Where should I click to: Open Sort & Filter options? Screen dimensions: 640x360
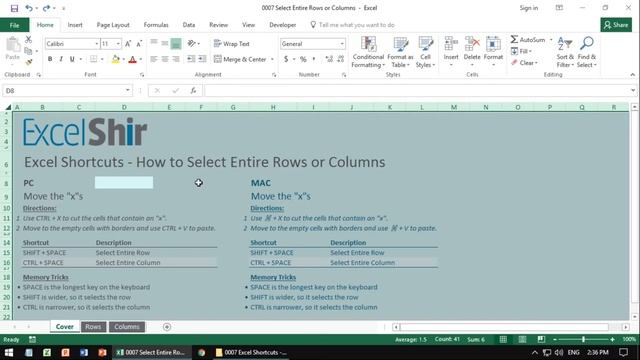(x=565, y=52)
